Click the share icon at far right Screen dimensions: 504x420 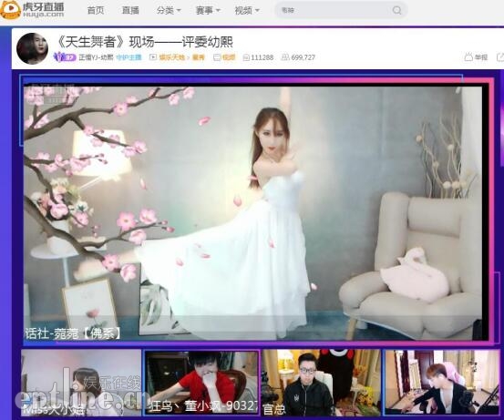[x=500, y=57]
